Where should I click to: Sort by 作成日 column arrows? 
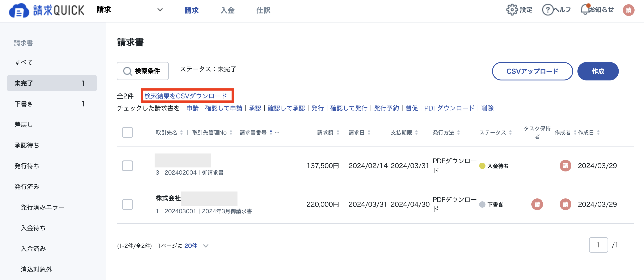tap(598, 132)
